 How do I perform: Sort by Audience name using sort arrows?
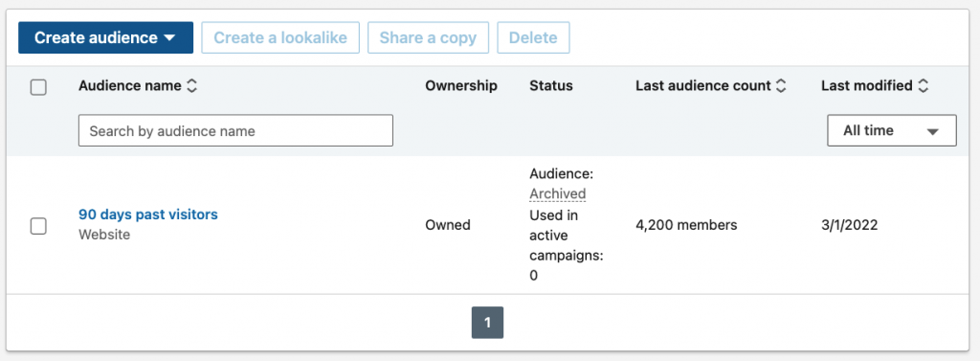click(x=191, y=86)
